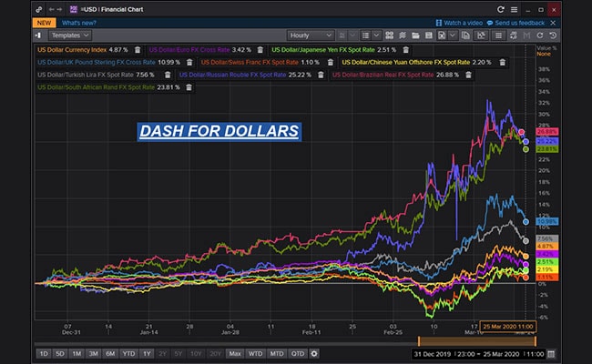Remove US Dollar/Turkish Lira series

[168, 75]
